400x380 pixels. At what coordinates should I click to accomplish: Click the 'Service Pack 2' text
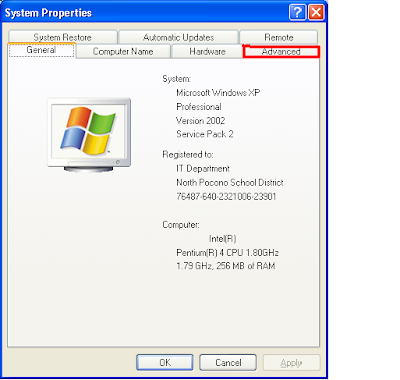[205, 134]
